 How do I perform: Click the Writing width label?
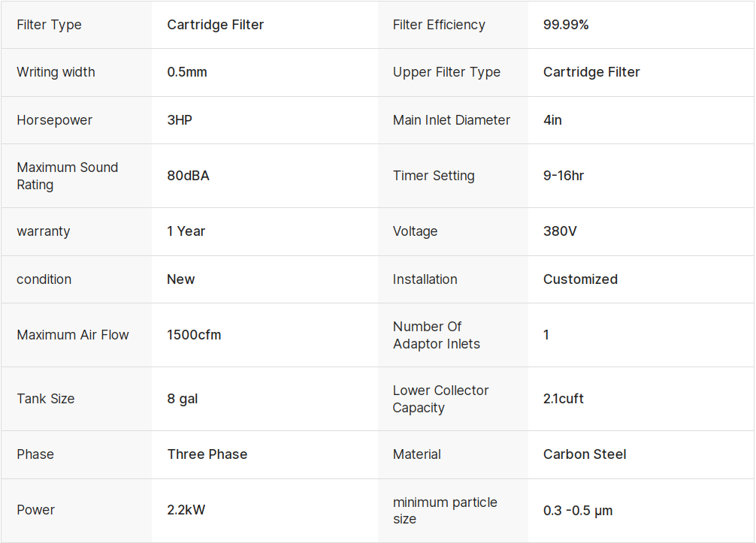coord(56,72)
